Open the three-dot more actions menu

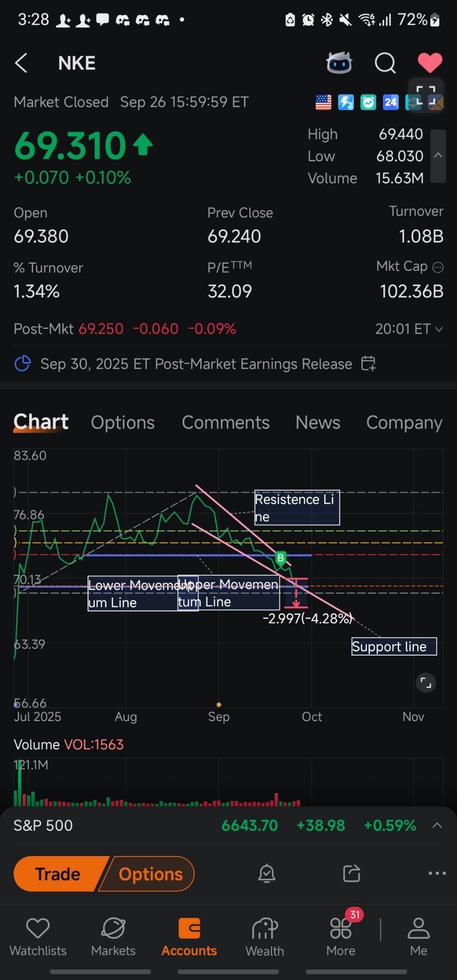[436, 874]
